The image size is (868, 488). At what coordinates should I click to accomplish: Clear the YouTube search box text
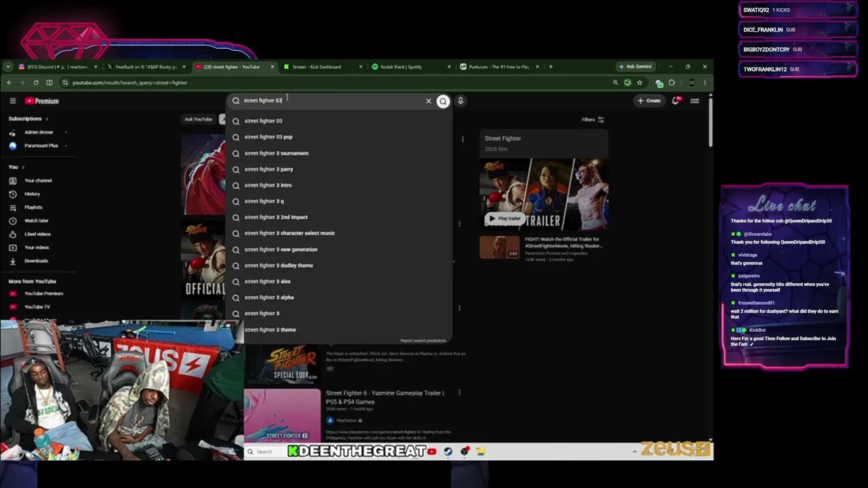tap(429, 101)
